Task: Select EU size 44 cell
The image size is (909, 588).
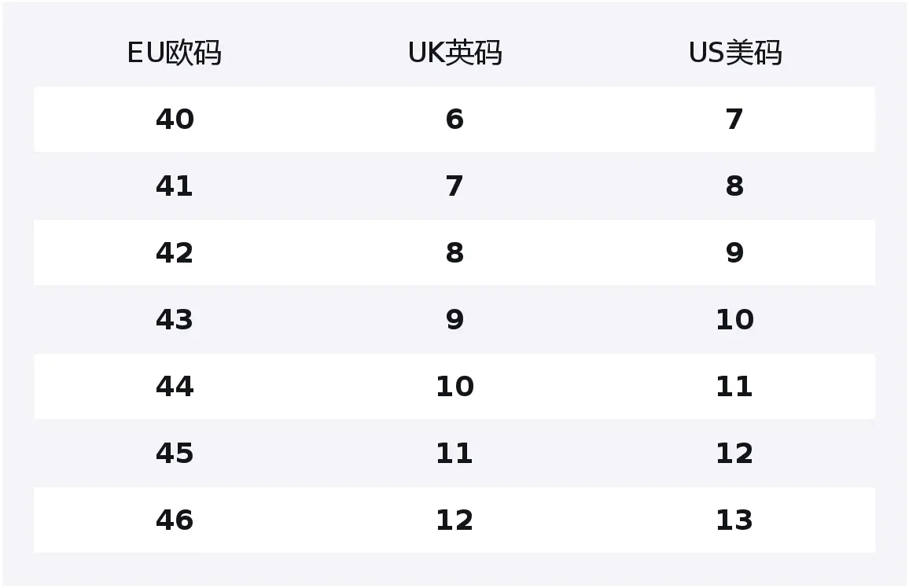Action: click(175, 387)
